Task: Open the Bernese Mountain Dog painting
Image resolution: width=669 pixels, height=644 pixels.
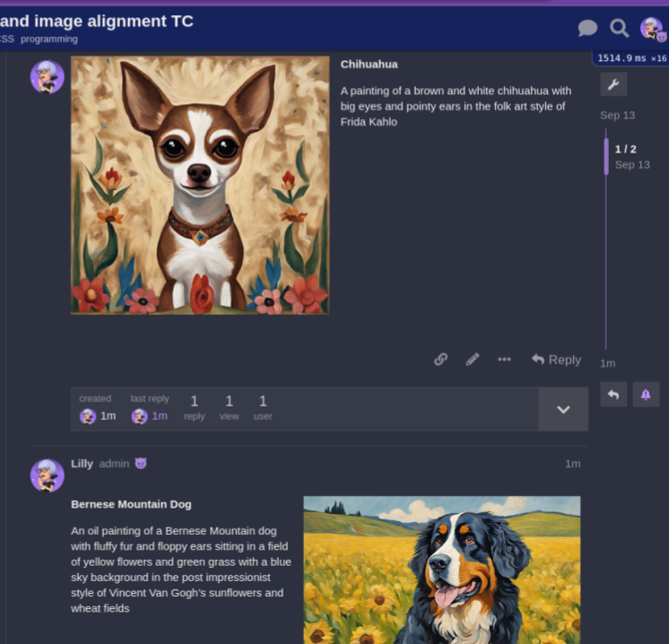Action: 441,570
